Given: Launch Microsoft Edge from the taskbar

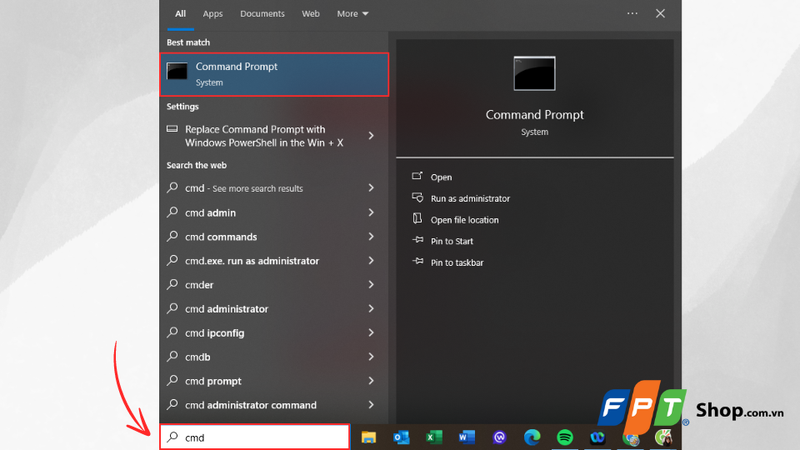Looking at the screenshot, I should [x=532, y=437].
